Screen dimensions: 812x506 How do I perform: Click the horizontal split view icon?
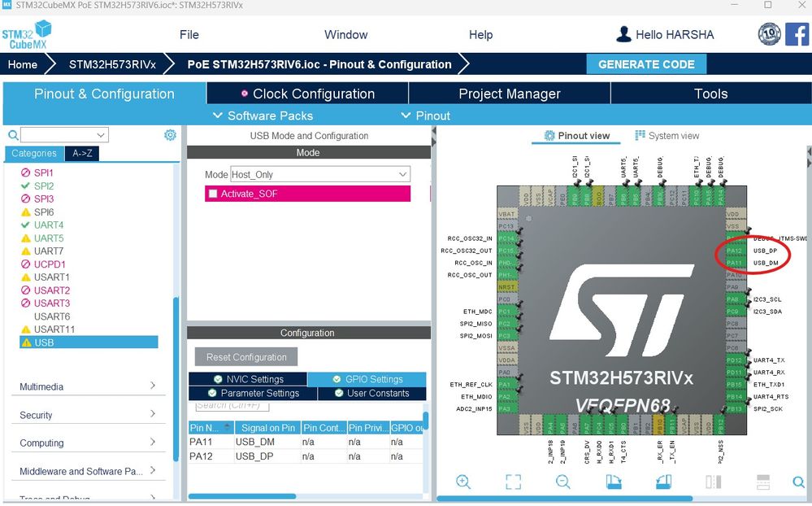[763, 482]
